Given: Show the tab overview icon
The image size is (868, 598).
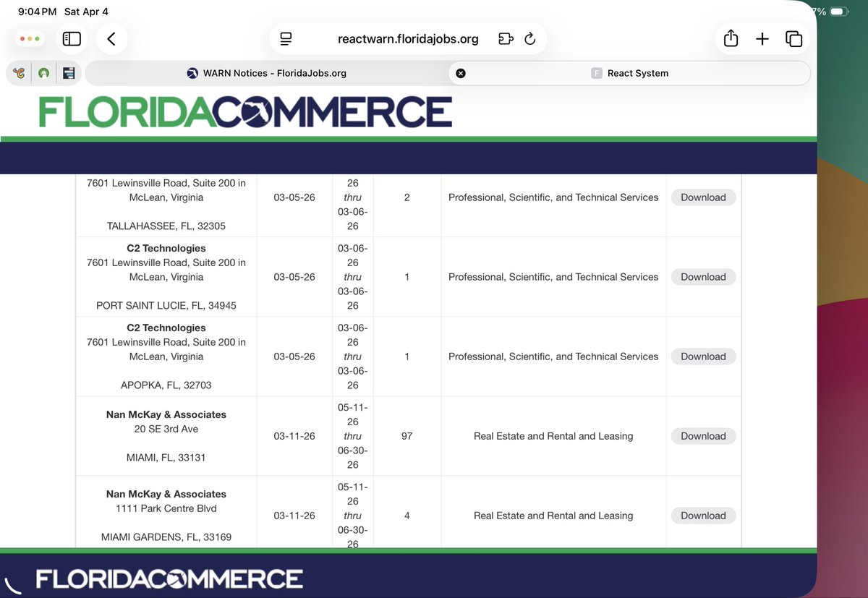Looking at the screenshot, I should point(793,39).
